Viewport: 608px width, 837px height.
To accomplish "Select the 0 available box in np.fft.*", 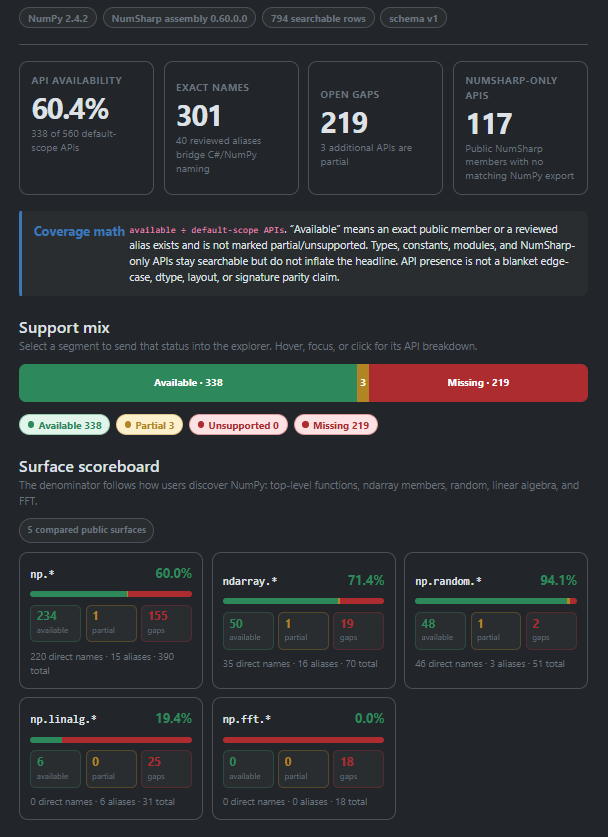I will [248, 769].
